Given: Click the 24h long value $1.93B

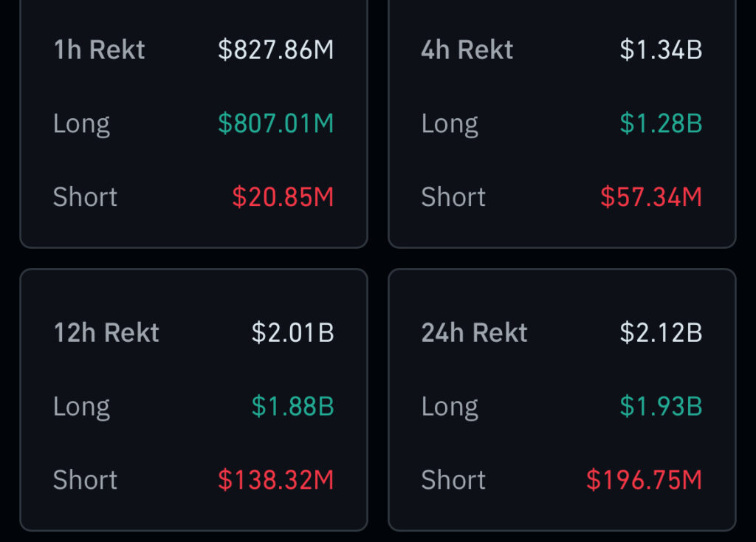Looking at the screenshot, I should click(661, 406).
